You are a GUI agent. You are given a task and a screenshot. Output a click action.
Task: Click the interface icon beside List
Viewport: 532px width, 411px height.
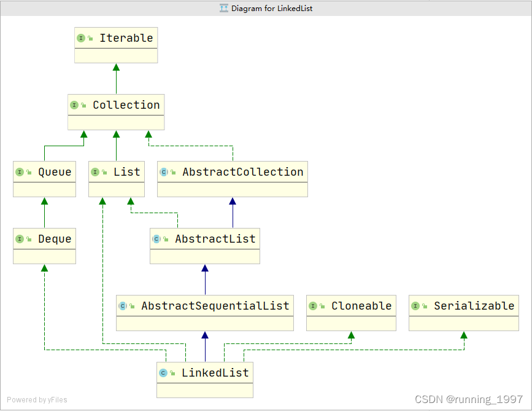pyautogui.click(x=95, y=172)
